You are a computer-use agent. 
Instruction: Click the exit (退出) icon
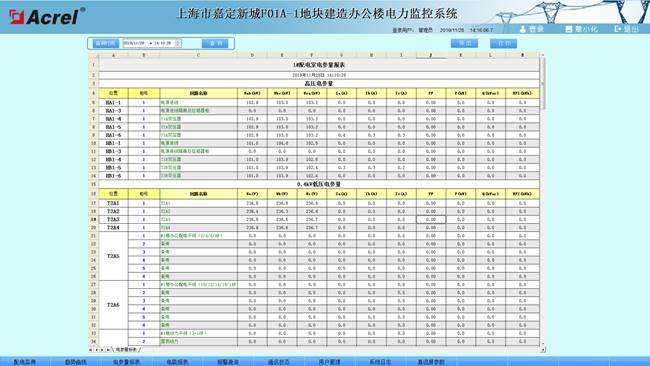618,29
